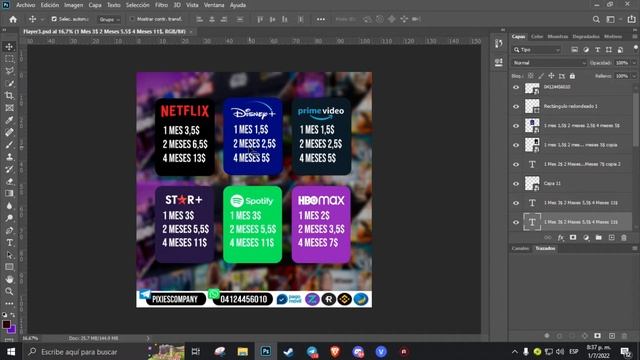Select the Crop tool

point(9,96)
